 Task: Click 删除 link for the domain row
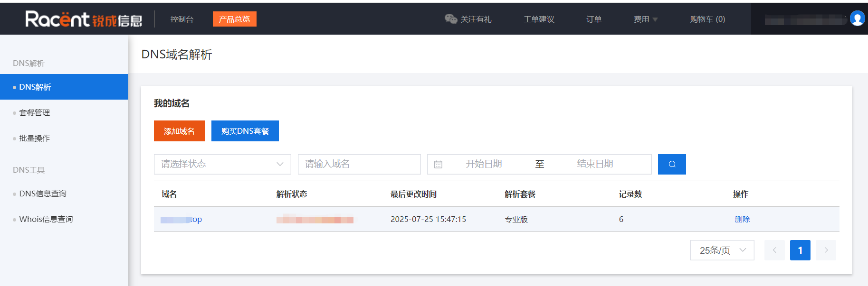pos(742,219)
